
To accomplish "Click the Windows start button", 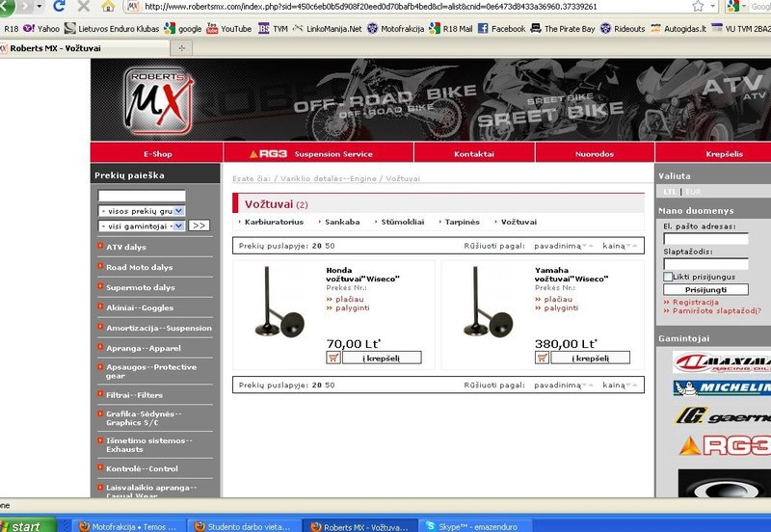I will pyautogui.click(x=27, y=525).
